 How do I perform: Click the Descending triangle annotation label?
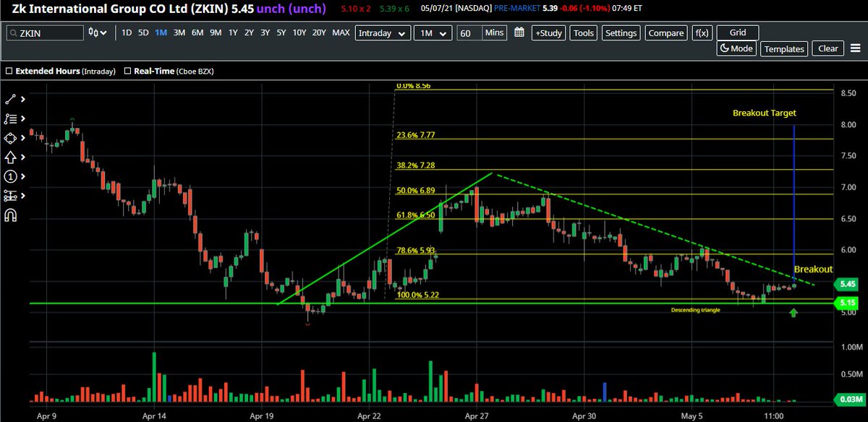pos(695,310)
